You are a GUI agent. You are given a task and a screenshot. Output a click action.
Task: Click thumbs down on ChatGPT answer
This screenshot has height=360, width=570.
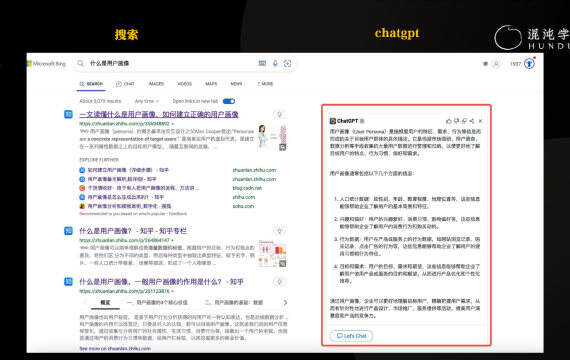457,121
